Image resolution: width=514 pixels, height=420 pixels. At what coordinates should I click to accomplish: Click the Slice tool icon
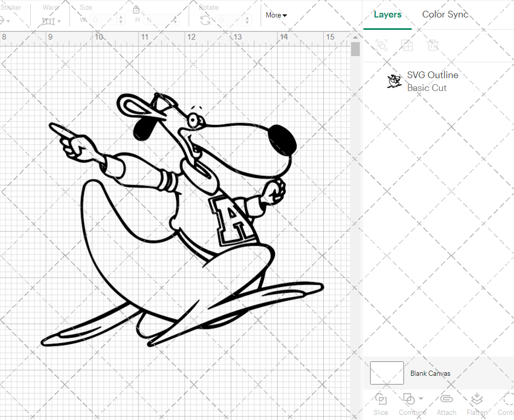(381, 399)
